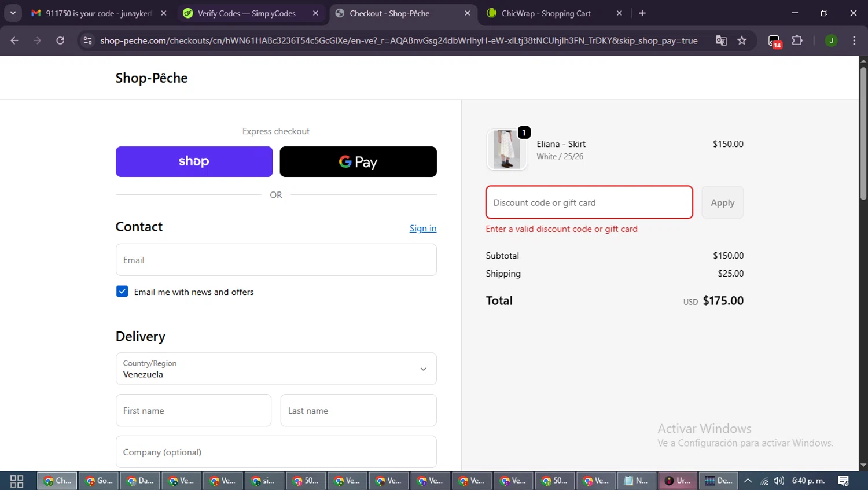This screenshot has width=868, height=490.
Task: Open the tab search chevron
Action: click(13, 13)
